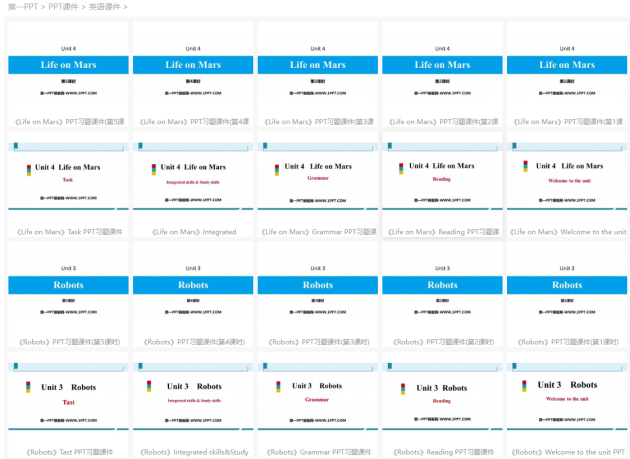Open Unit 4 Welcome to the unit thumbnail
The height and width of the screenshot is (459, 630).
point(567,176)
